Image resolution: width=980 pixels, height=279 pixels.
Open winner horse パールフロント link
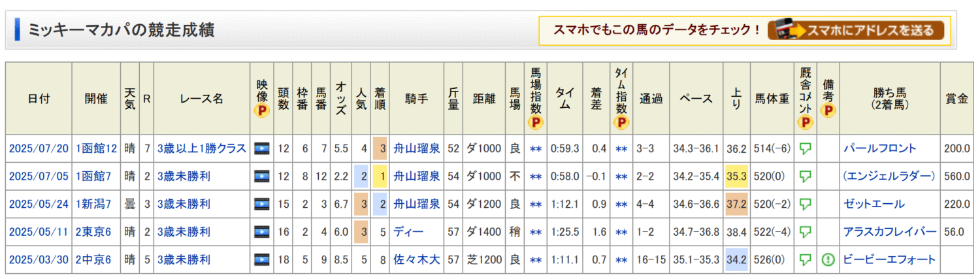pos(879,148)
